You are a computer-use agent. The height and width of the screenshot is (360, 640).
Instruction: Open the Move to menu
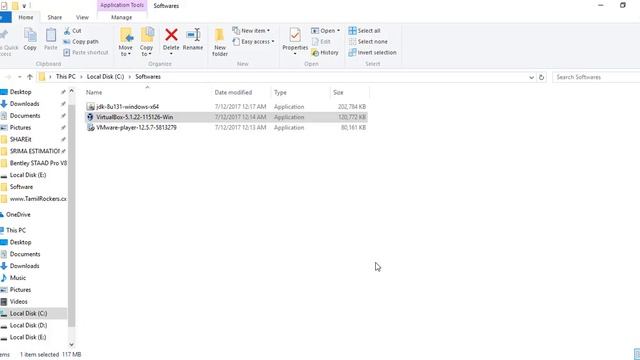click(x=125, y=42)
